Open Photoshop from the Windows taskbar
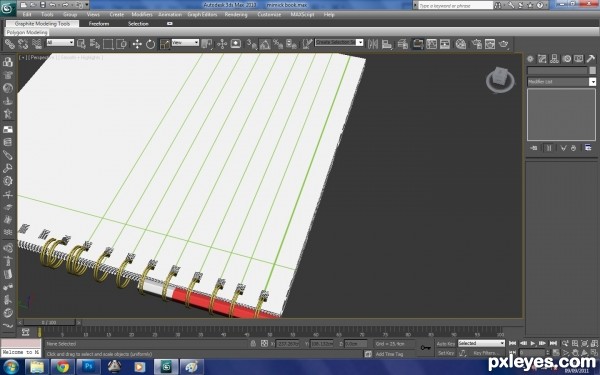The height and width of the screenshot is (375, 600). (89, 367)
